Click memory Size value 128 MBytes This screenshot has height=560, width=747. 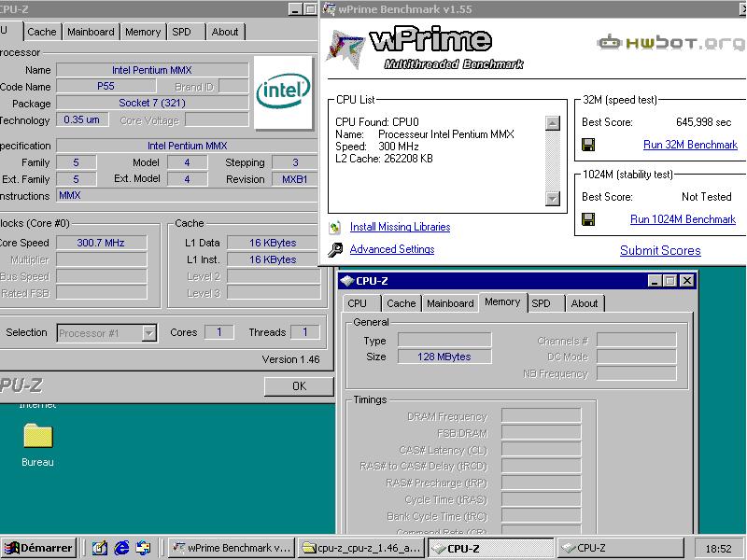point(444,357)
